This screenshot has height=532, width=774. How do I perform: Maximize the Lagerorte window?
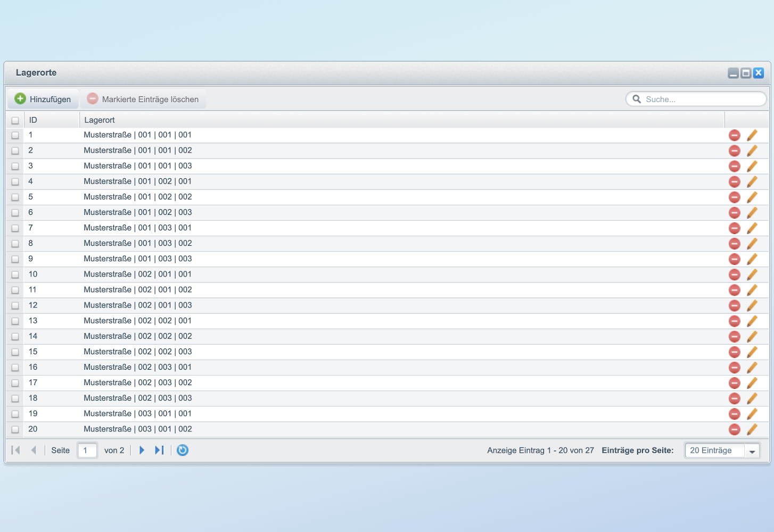click(746, 73)
